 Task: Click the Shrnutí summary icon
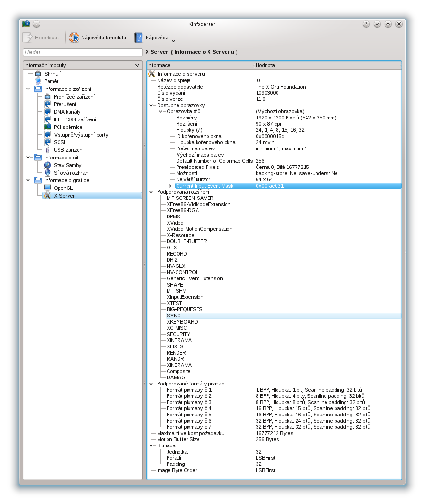pyautogui.click(x=38, y=74)
